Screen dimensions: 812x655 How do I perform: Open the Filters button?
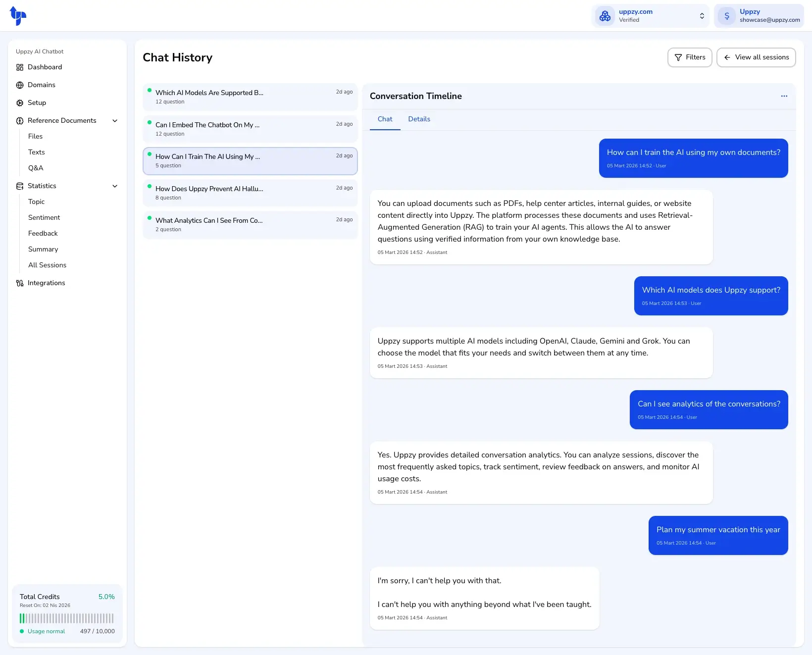coord(689,57)
